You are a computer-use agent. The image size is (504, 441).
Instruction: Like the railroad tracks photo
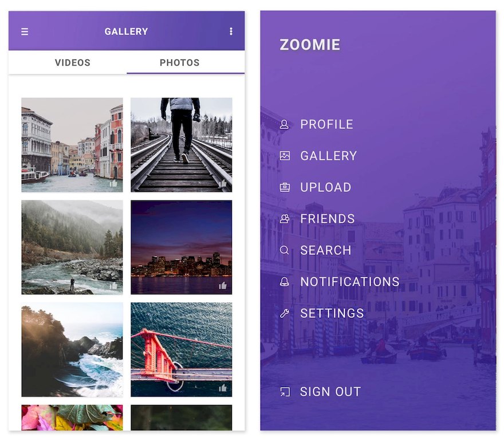click(223, 183)
